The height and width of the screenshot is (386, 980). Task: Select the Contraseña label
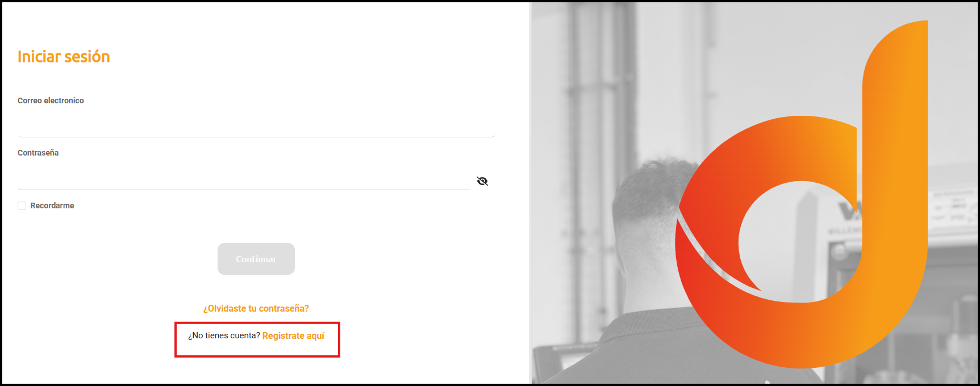click(x=38, y=153)
